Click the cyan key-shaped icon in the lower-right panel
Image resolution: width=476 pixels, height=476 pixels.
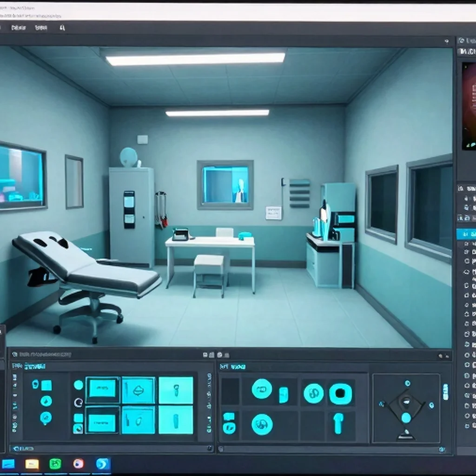tap(338, 423)
